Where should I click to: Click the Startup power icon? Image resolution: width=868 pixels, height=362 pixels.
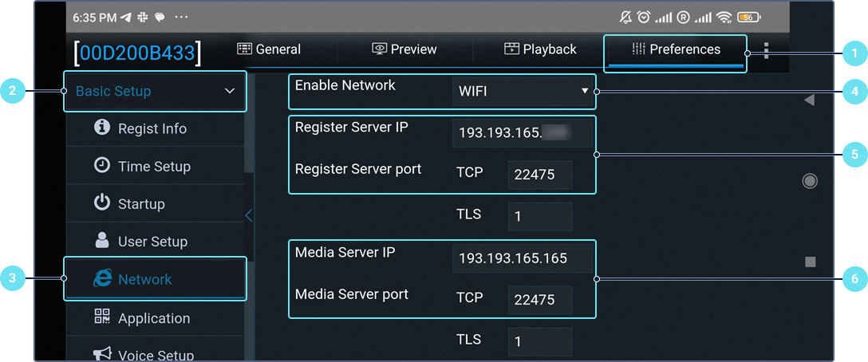click(102, 203)
